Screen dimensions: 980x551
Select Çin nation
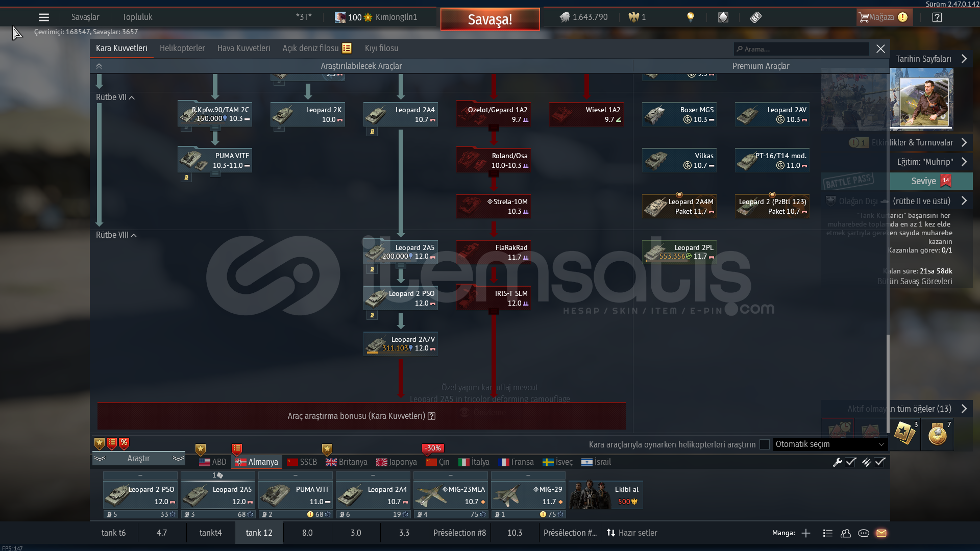[437, 462]
